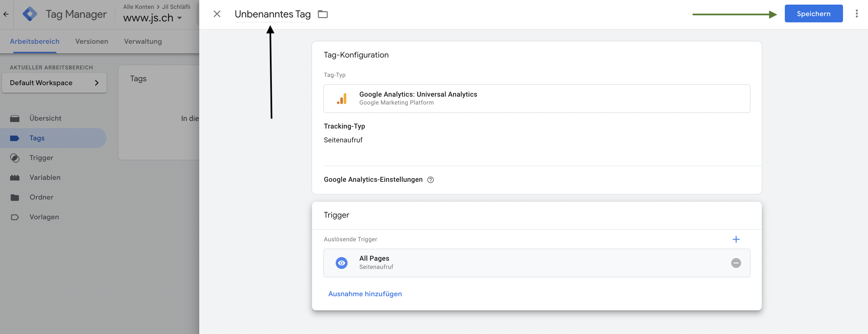Click the Tag-Konfiguration heading
868x334 pixels.
click(356, 55)
